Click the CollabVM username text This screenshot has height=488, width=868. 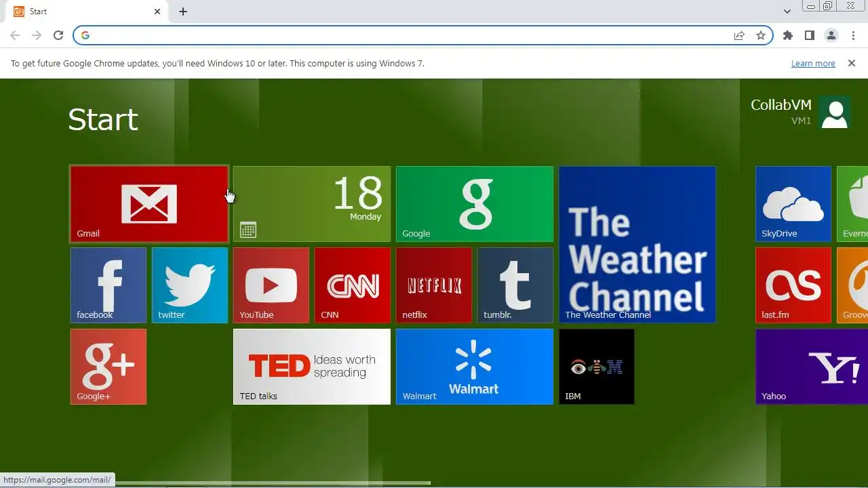click(x=781, y=105)
